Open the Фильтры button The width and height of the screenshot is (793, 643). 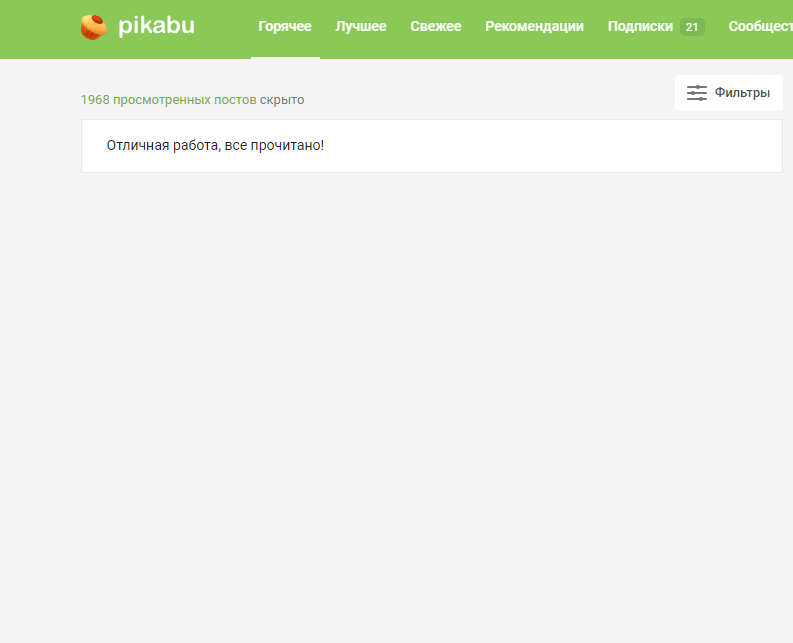(x=728, y=93)
